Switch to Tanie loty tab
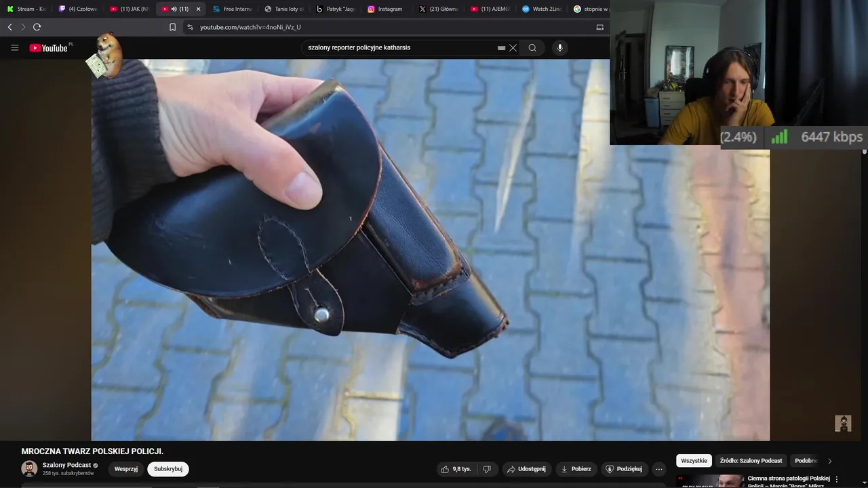 (284, 9)
